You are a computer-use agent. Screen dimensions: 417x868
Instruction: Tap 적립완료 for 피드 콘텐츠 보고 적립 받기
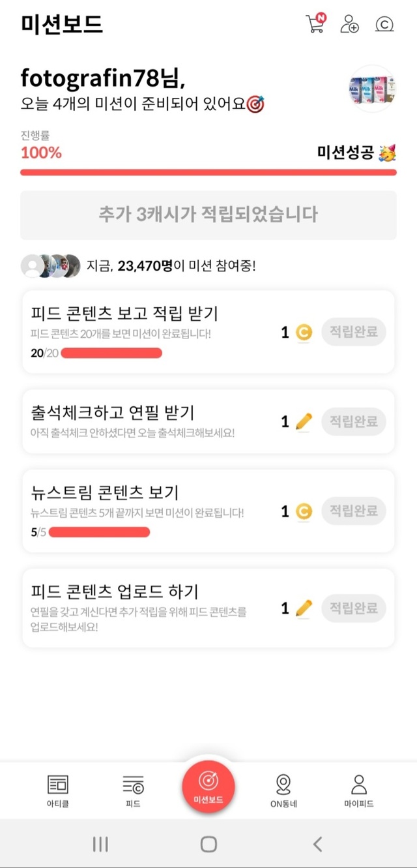coord(353,332)
